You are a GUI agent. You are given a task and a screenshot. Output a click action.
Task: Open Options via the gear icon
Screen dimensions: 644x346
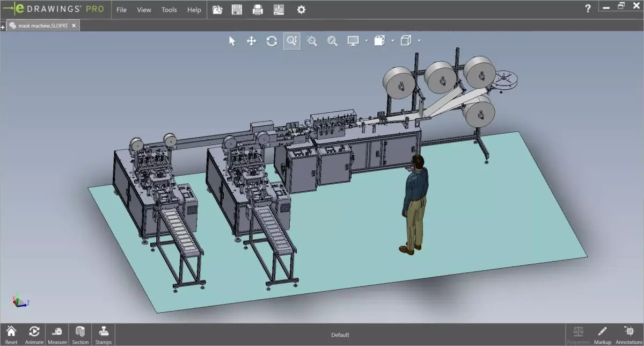pyautogui.click(x=301, y=9)
